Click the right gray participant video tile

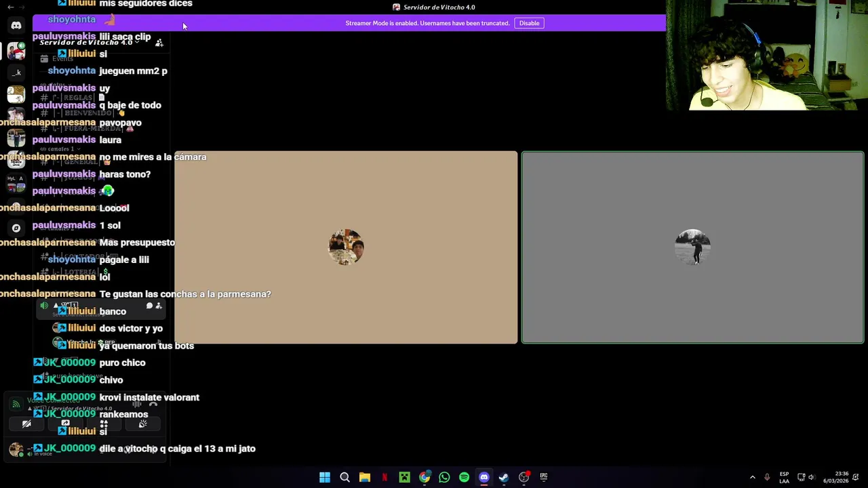[x=692, y=247]
